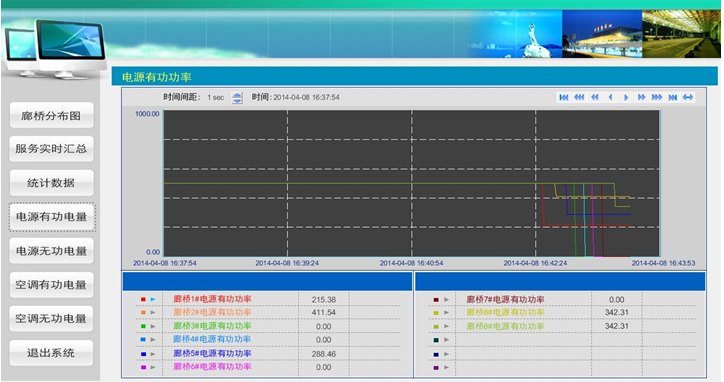Image resolution: width=724 pixels, height=382 pixels.
Task: Jump to the first record with the skip-to-start icon
Action: coord(563,97)
